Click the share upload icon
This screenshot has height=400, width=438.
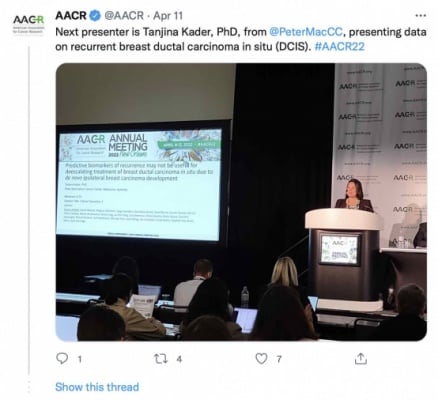[361, 359]
